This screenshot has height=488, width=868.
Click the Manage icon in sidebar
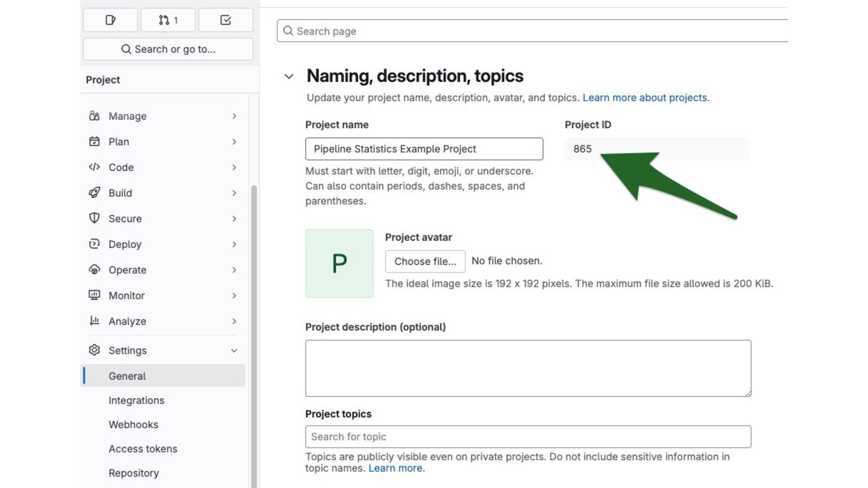(95, 116)
